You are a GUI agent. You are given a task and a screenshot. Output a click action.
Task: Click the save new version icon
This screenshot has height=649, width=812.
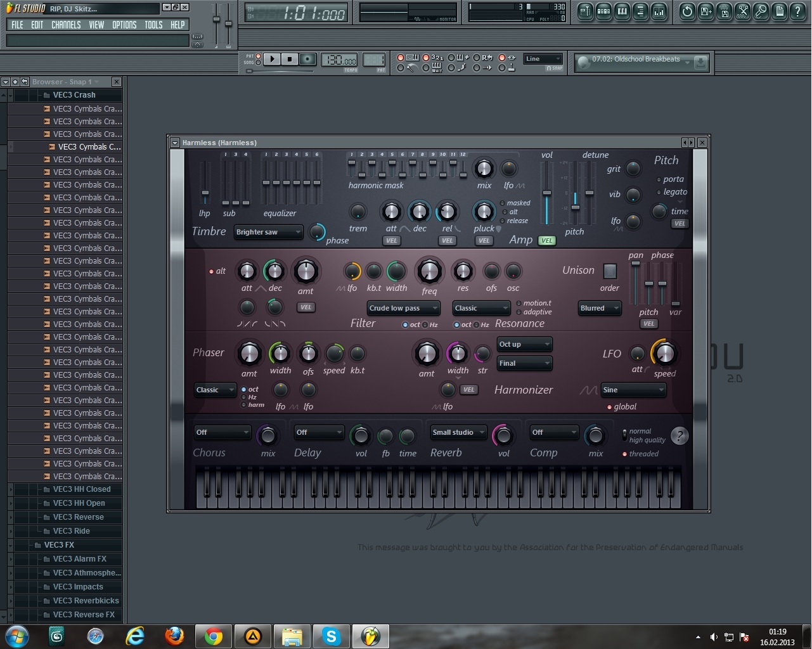[x=706, y=11]
